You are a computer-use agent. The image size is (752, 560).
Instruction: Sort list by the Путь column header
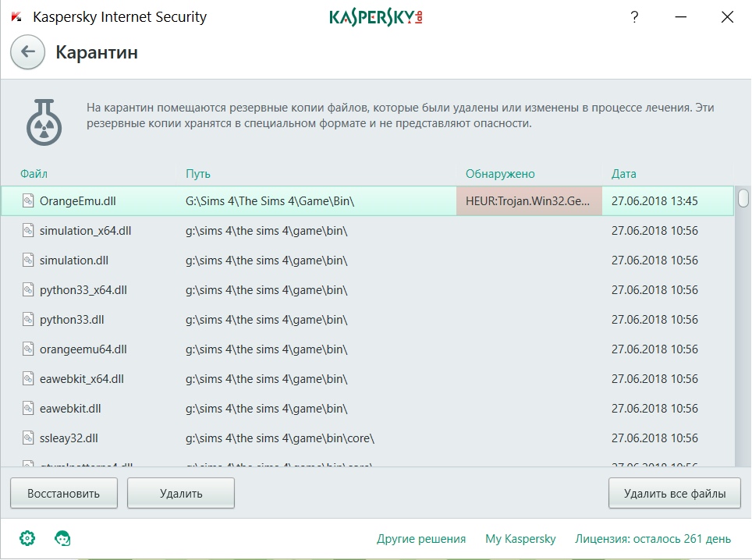pos(198,174)
